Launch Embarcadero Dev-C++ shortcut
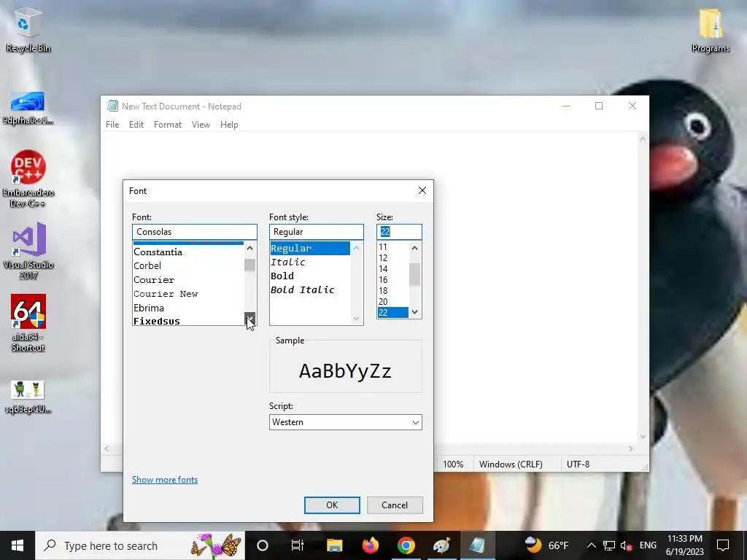The image size is (747, 560). pyautogui.click(x=28, y=179)
